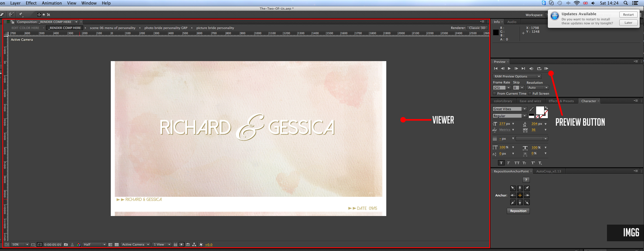Pick color with the Character eyedropper
This screenshot has width=644, height=251.
click(x=532, y=109)
